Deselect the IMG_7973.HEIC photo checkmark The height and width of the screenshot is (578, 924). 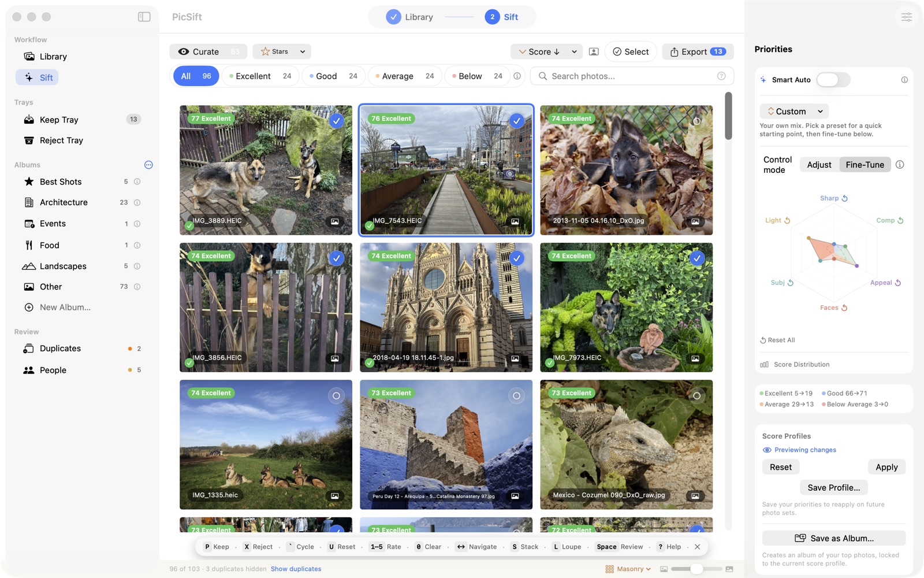pos(696,258)
